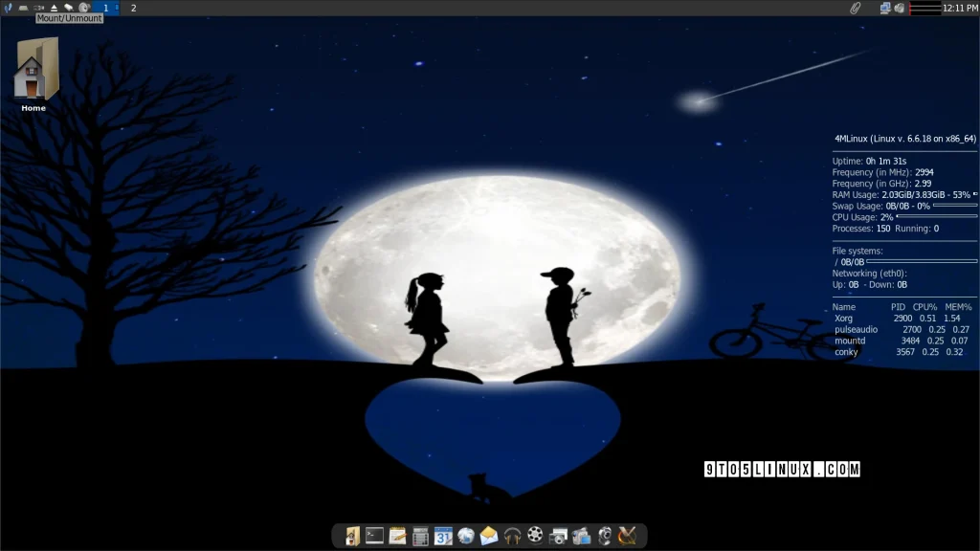The image size is (980, 551).
Task: Launch the film reel video player
Action: pyautogui.click(x=535, y=536)
